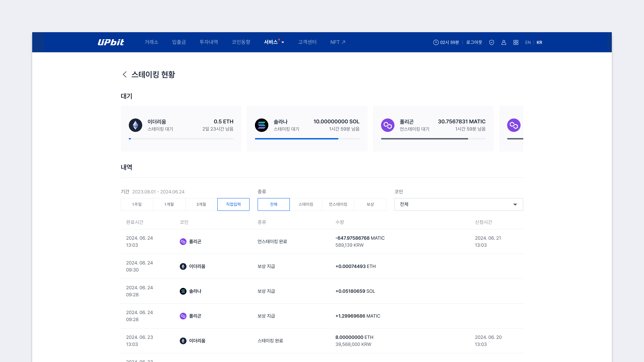Select the 직접입력 period option

(233, 204)
